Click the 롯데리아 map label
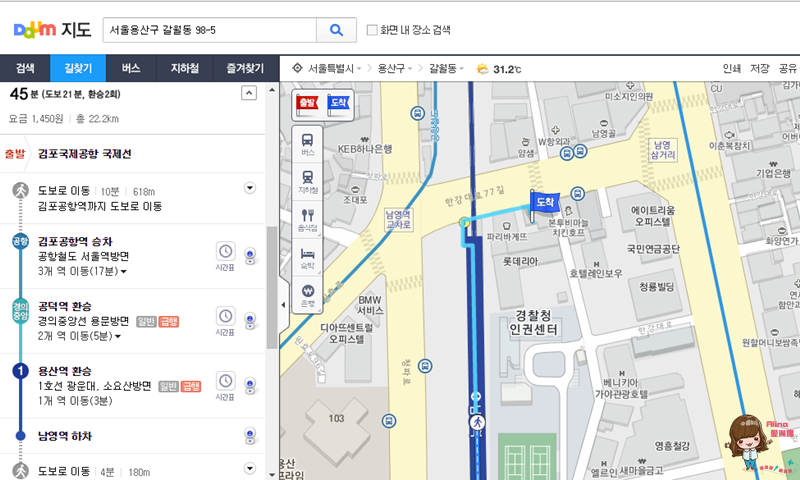Image resolution: width=800 pixels, height=480 pixels. [520, 261]
